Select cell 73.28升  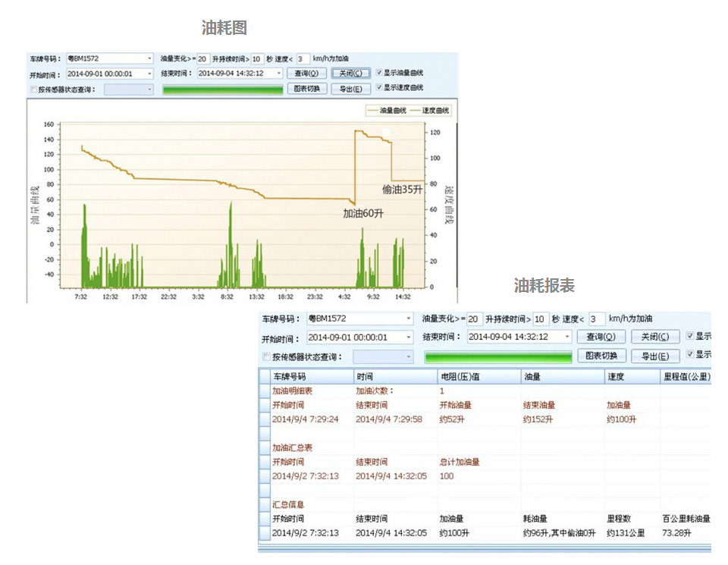coord(676,533)
